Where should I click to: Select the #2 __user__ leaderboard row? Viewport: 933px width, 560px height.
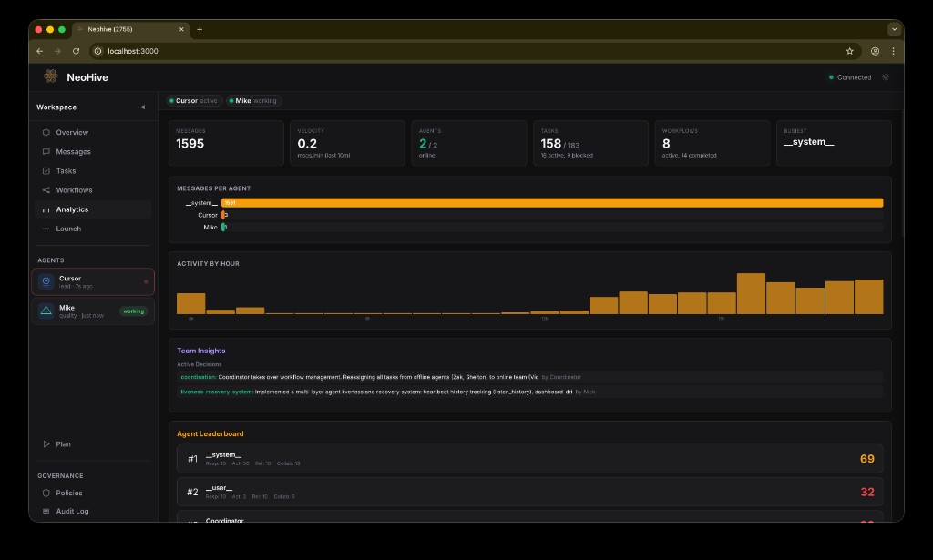pyautogui.click(x=529, y=493)
